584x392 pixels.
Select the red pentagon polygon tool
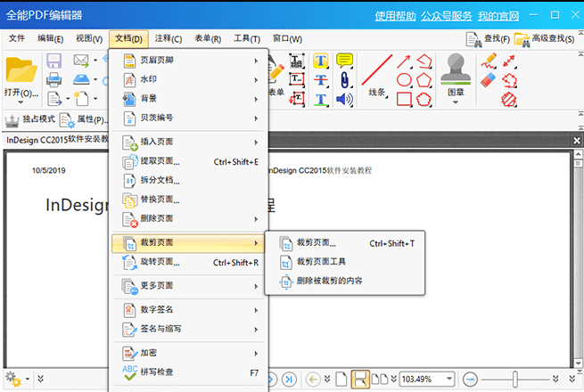click(x=424, y=79)
